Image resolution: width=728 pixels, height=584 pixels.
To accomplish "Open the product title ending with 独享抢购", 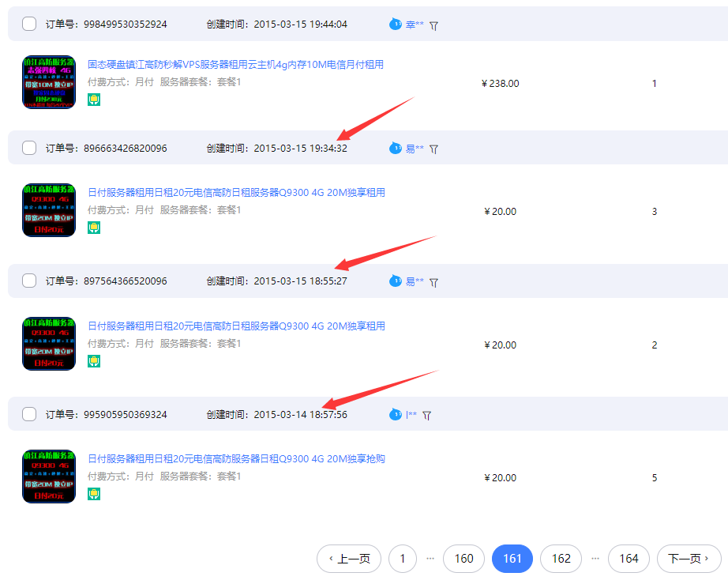I will point(236,459).
